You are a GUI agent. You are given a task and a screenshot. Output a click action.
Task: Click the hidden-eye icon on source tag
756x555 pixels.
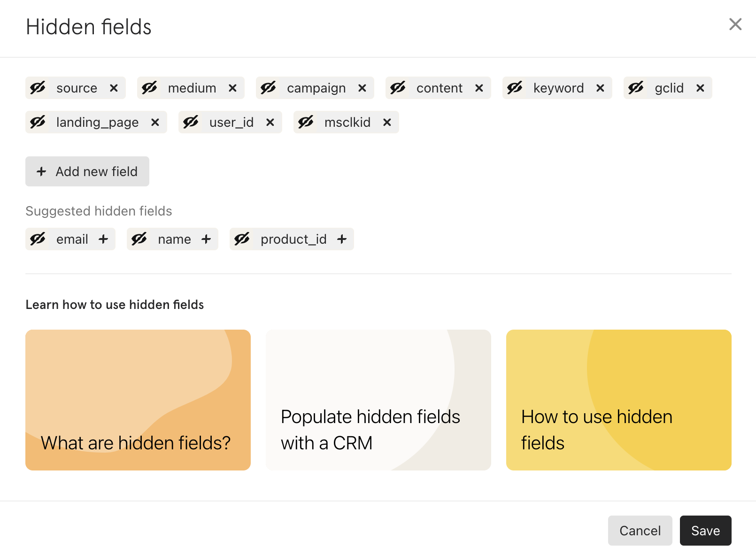coord(38,88)
